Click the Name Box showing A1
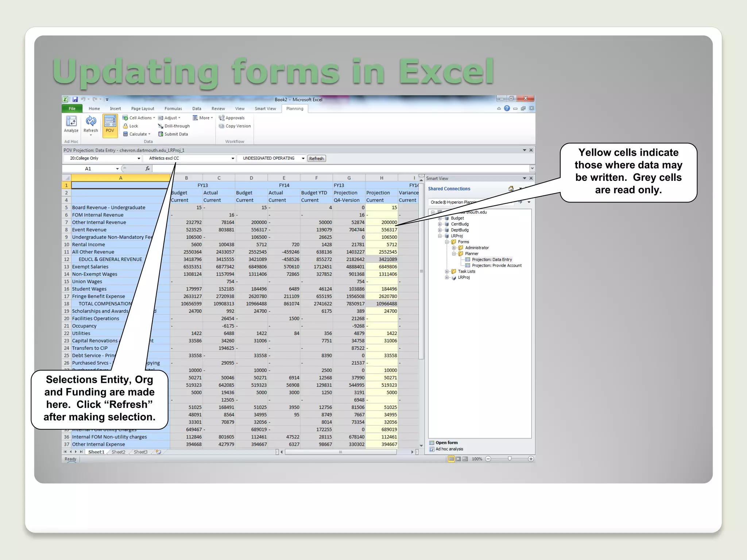Screen dimensions: 747x560 pos(91,168)
